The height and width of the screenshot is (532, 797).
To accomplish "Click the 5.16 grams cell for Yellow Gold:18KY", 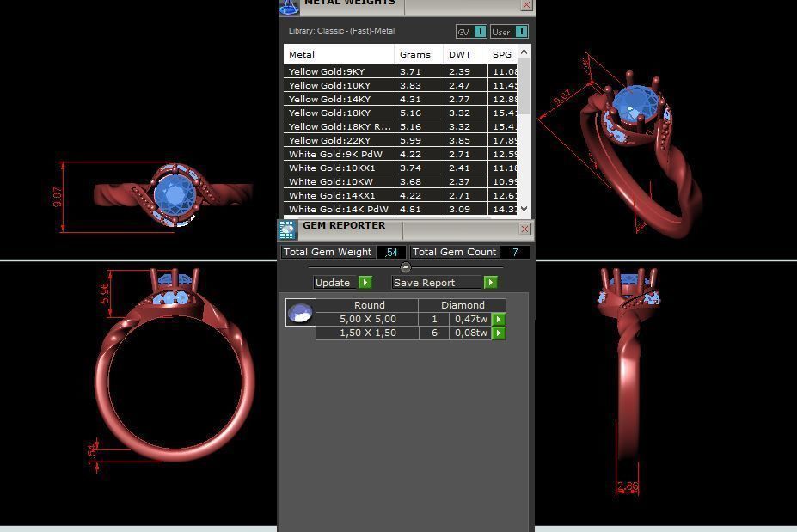I will click(x=419, y=113).
